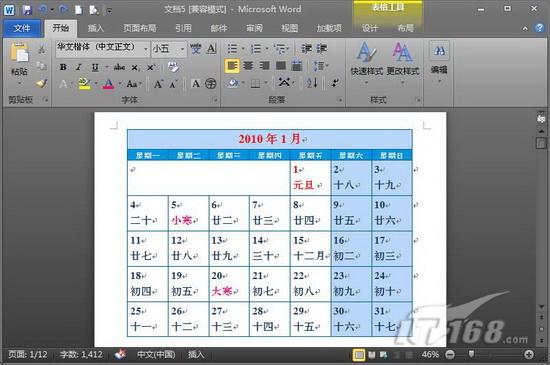Viewport: 550px width, 365px height.
Task: Open the font color dropdown arrow
Action: tap(120, 84)
